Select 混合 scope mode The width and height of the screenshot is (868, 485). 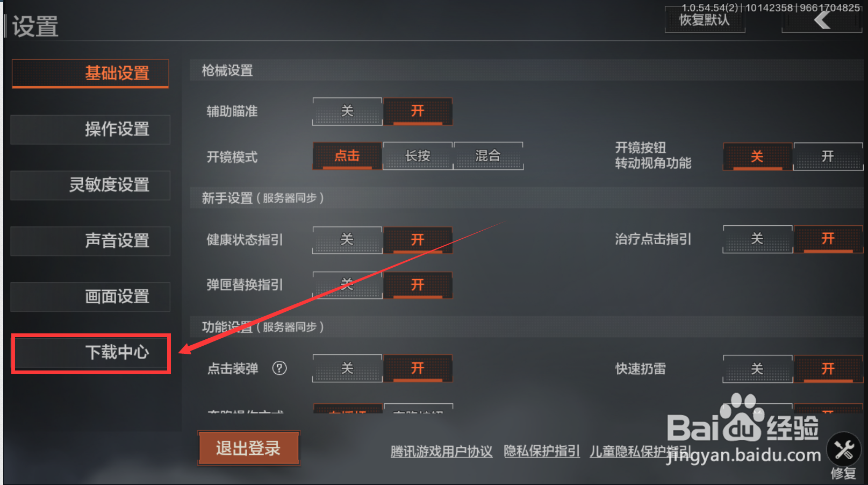(x=488, y=156)
